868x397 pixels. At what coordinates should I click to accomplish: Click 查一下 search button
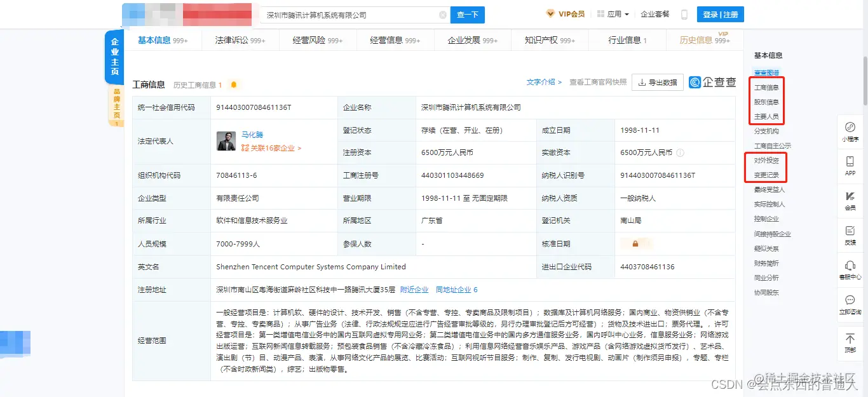coord(468,15)
